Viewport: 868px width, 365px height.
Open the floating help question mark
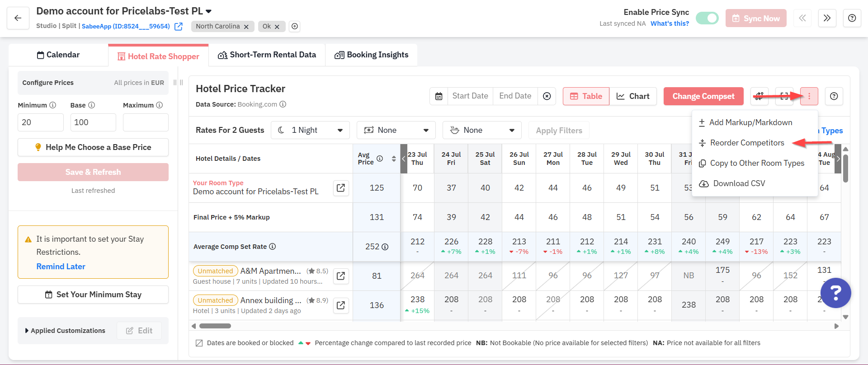[836, 293]
